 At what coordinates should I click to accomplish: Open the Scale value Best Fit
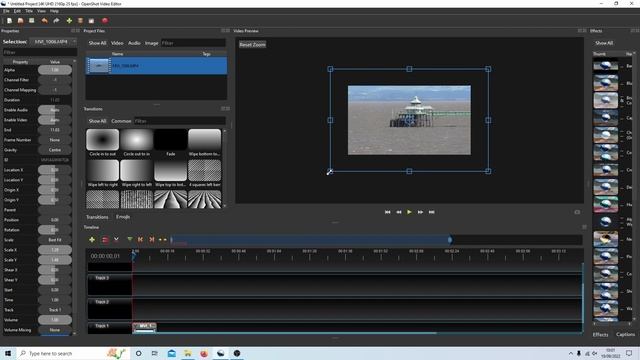55,240
